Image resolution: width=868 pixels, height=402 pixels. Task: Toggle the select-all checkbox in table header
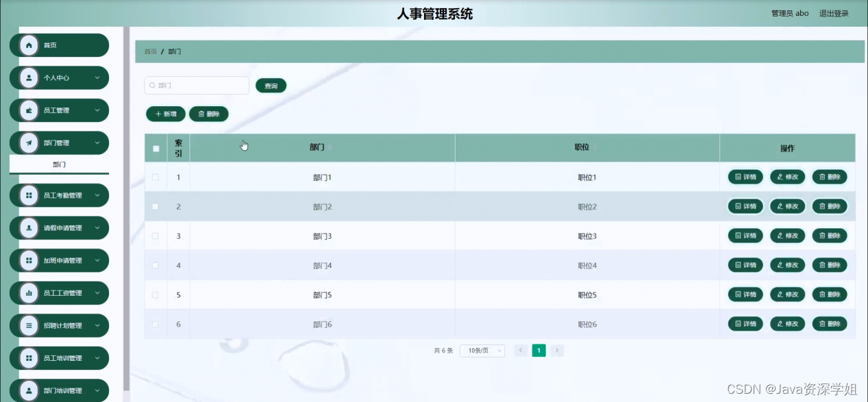click(x=156, y=149)
